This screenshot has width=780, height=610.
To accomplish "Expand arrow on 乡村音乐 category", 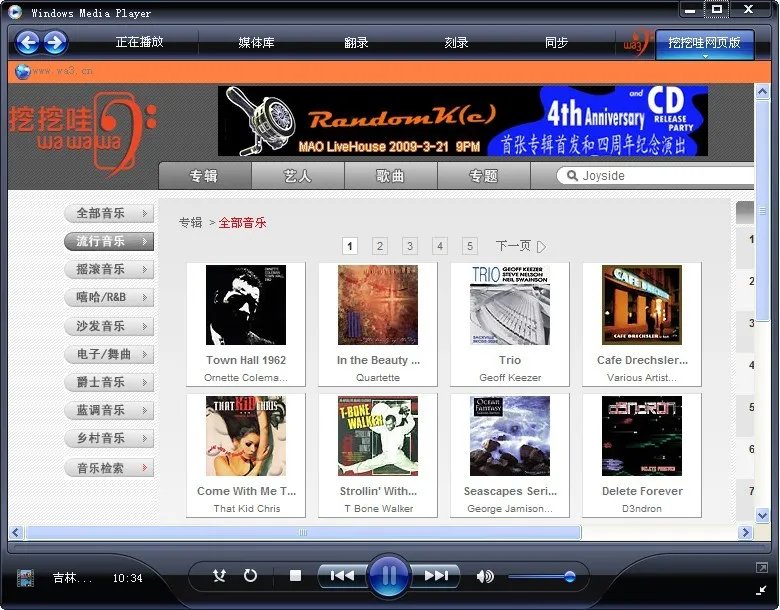I will [144, 438].
